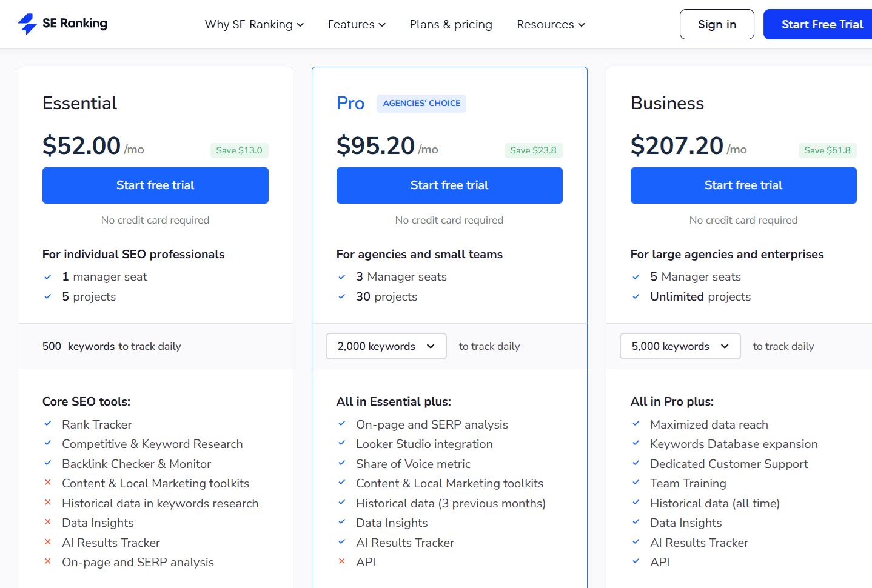Click the Save $13.0 badge
This screenshot has height=588, width=872.
pyautogui.click(x=239, y=150)
